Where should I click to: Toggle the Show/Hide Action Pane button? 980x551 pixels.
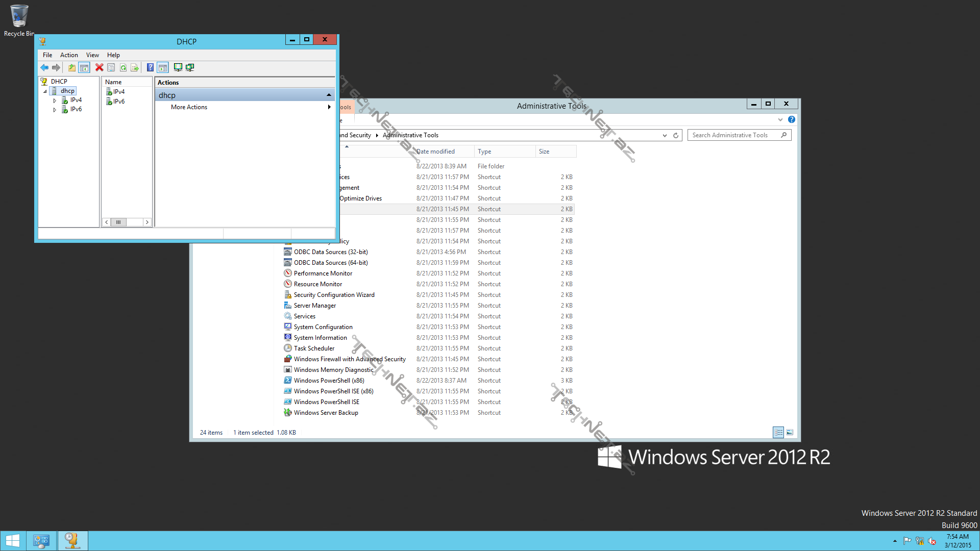tap(163, 67)
